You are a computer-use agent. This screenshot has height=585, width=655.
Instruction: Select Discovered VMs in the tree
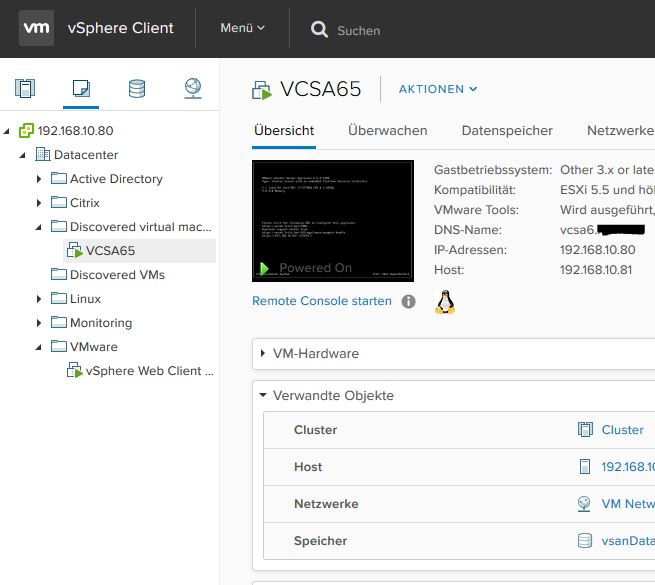117,275
